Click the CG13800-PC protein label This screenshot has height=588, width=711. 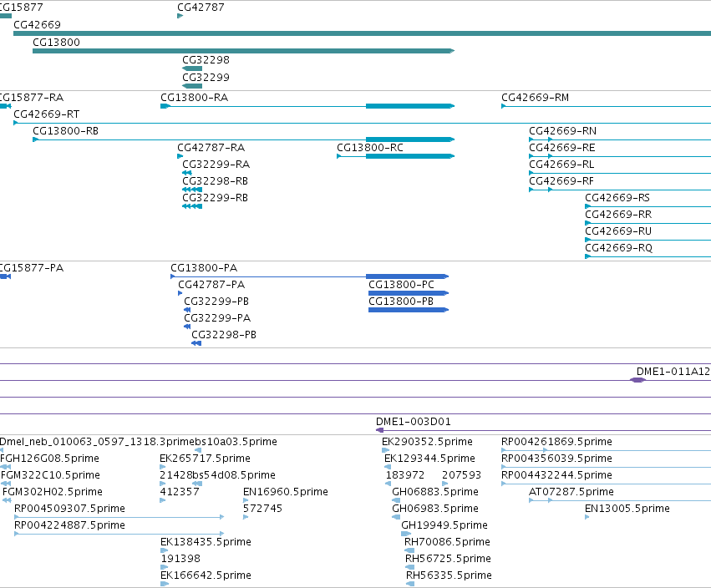click(401, 285)
